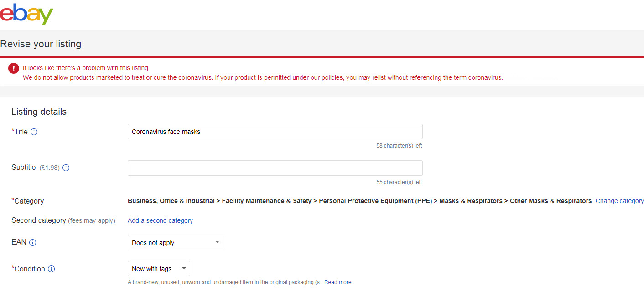The image size is (644, 291).
Task: Click the 'Change category' link
Action: (619, 201)
